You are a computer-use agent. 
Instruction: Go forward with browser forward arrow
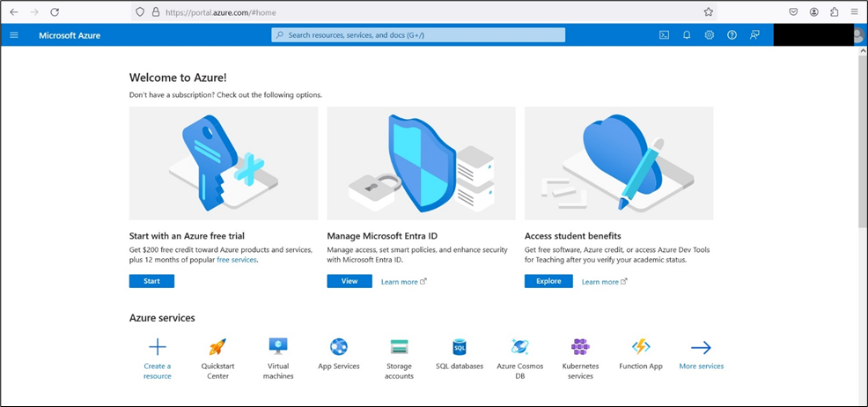[34, 11]
